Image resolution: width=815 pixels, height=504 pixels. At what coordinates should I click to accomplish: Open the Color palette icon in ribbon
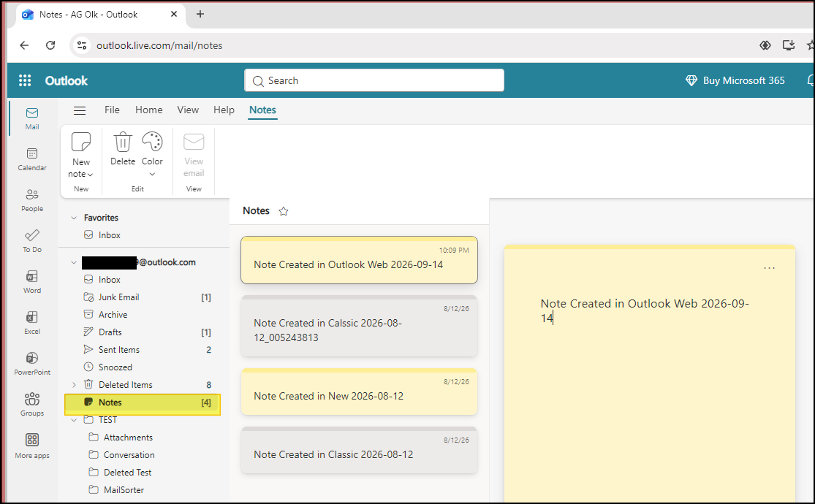tap(152, 141)
